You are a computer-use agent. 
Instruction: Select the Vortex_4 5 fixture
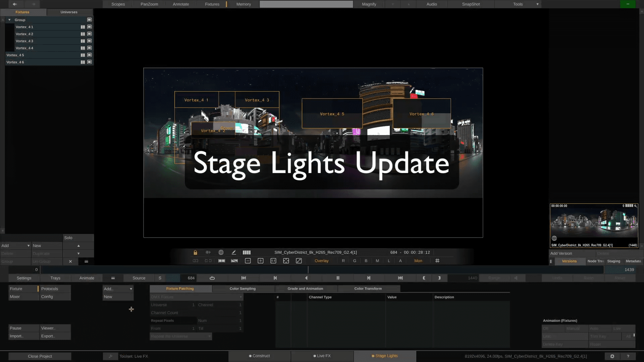[x=15, y=55]
